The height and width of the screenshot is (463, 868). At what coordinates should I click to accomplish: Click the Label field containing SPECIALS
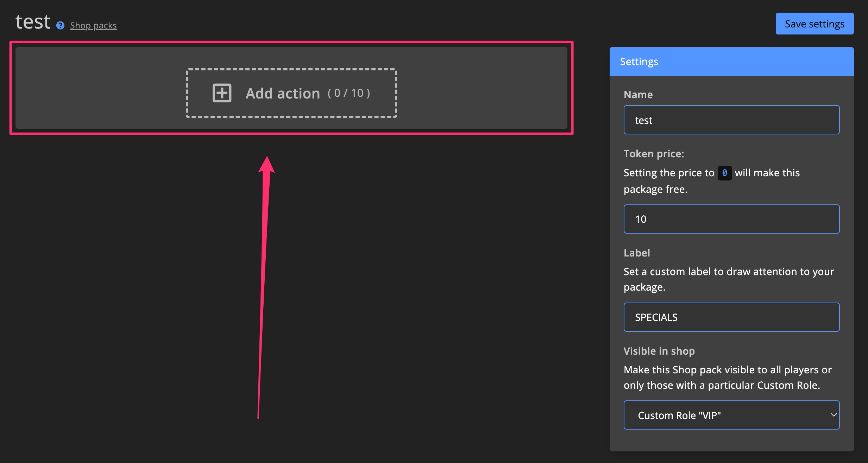[731, 317]
